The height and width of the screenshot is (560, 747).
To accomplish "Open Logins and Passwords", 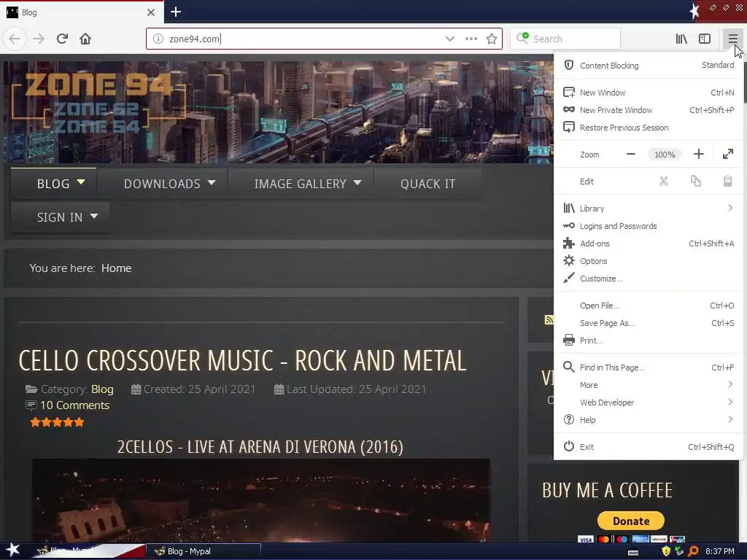I will click(x=649, y=226).
